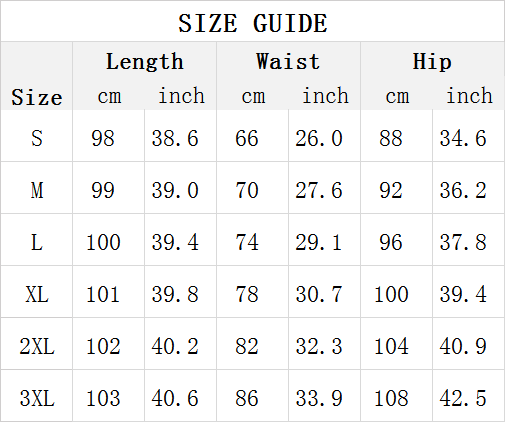Select the Hip column header
Screen dimensions: 505x422
[x=432, y=62]
